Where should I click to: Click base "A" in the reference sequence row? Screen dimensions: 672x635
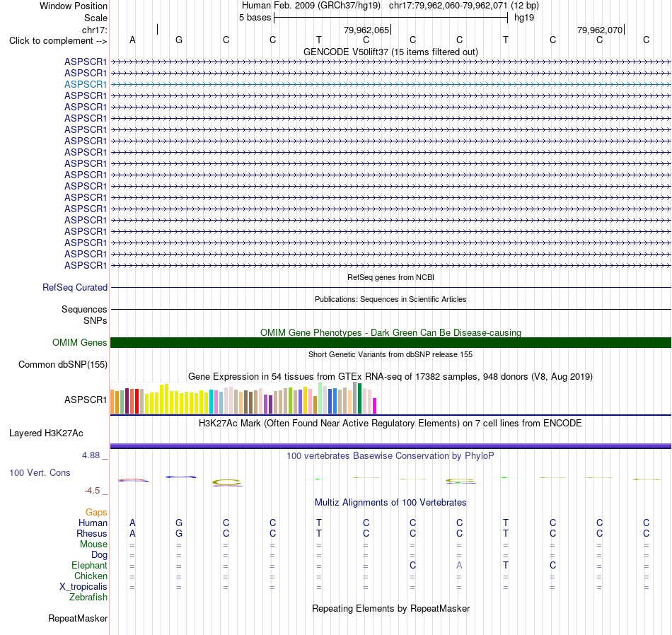click(x=132, y=40)
